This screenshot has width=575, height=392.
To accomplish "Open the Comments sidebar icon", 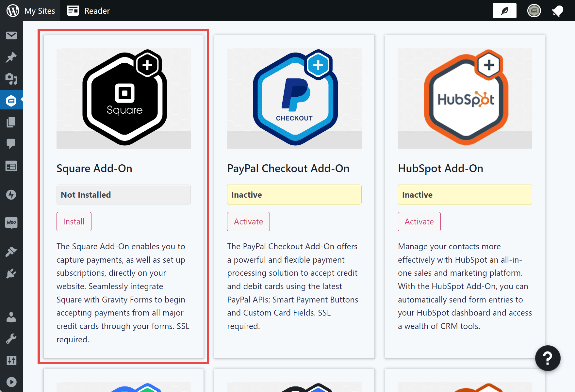I will [x=11, y=144].
